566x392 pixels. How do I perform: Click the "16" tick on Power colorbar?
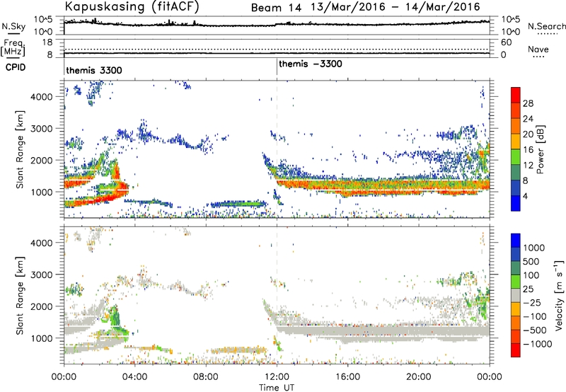pyautogui.click(x=528, y=150)
